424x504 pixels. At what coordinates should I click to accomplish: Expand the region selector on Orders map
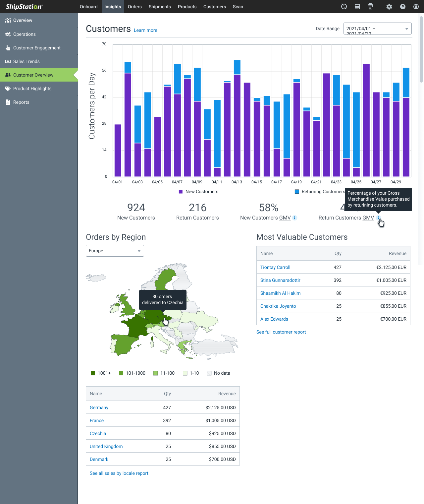coord(139,251)
